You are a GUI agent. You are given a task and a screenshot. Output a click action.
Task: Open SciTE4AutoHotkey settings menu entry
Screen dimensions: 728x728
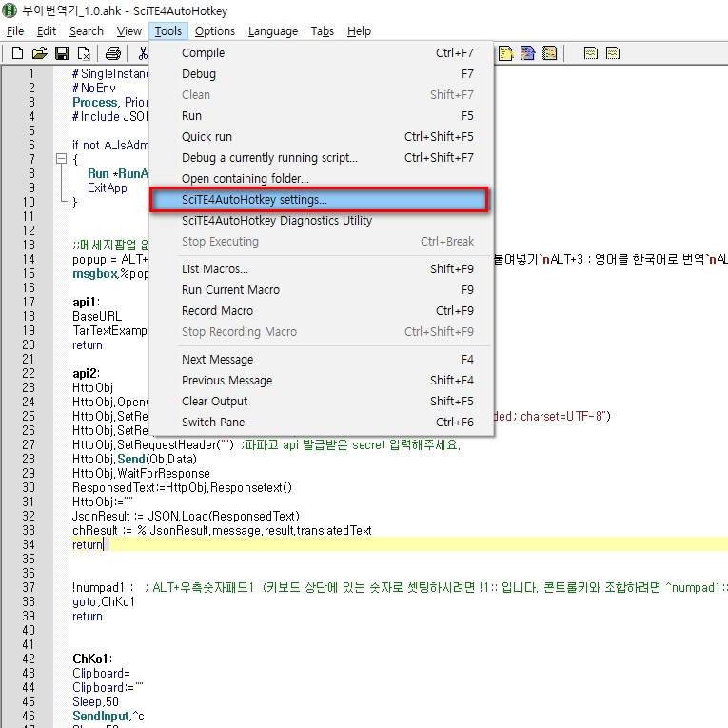[x=319, y=200]
